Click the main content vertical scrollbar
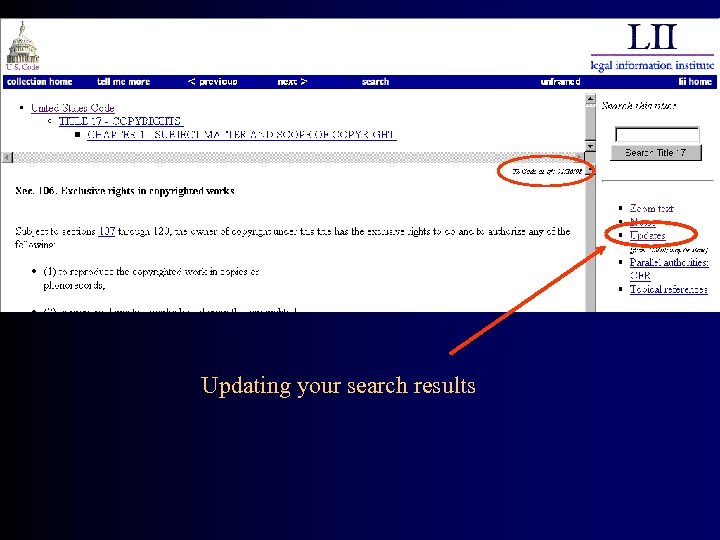Image resolution: width=720 pixels, height=540 pixels. pyautogui.click(x=590, y=239)
